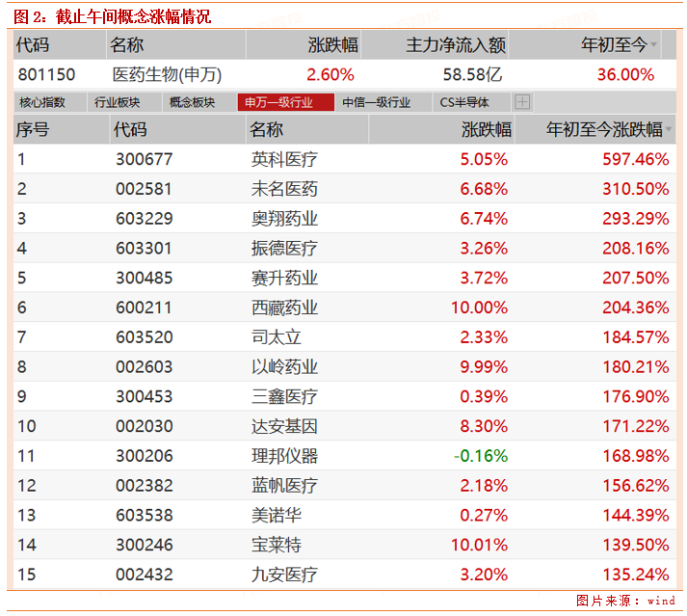Click the plus icon to add a tab
Screen dimensions: 687x616
(x=522, y=102)
